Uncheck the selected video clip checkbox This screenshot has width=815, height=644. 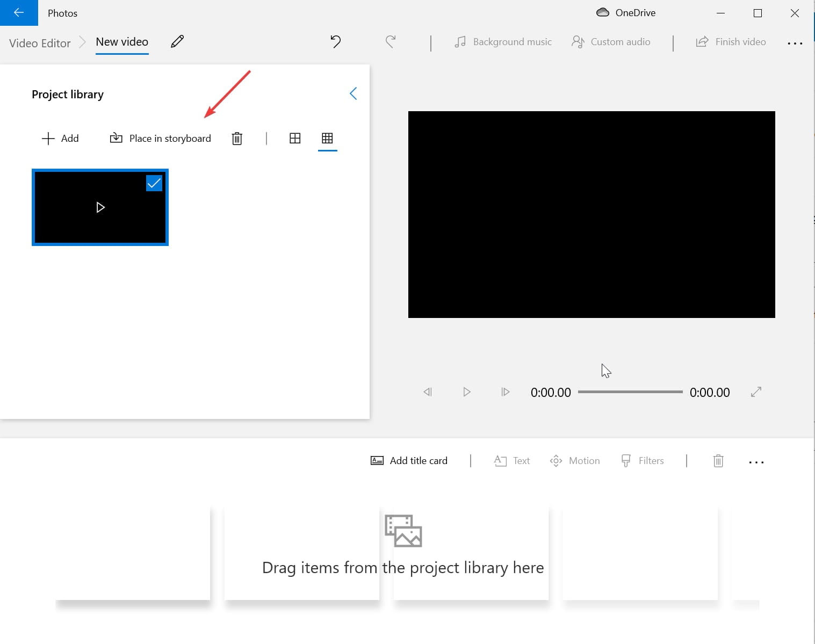[154, 183]
